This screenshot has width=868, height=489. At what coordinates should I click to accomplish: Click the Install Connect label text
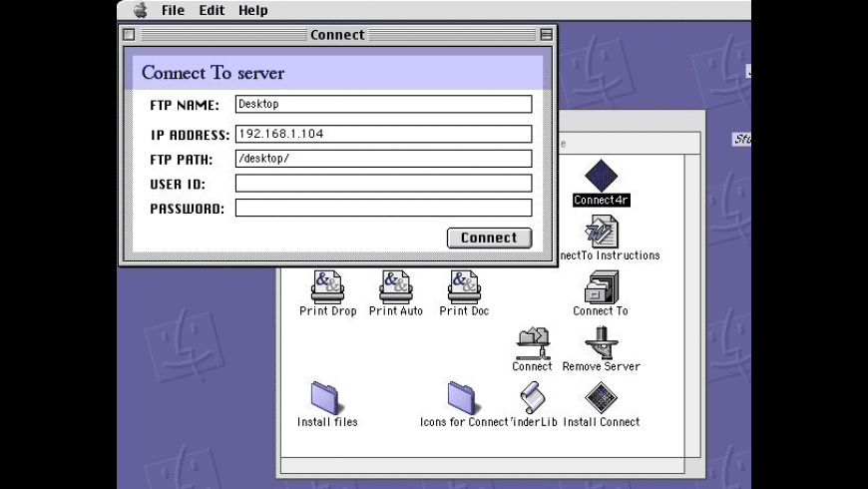click(602, 422)
